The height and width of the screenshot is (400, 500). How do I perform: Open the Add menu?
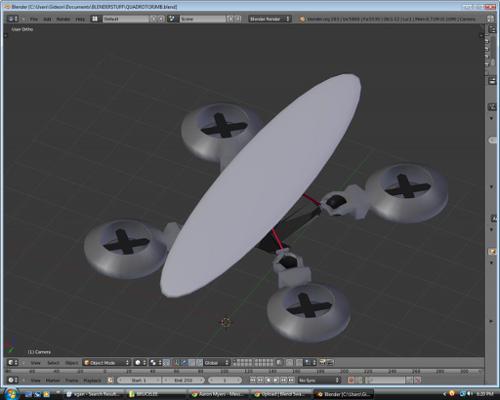pos(47,19)
